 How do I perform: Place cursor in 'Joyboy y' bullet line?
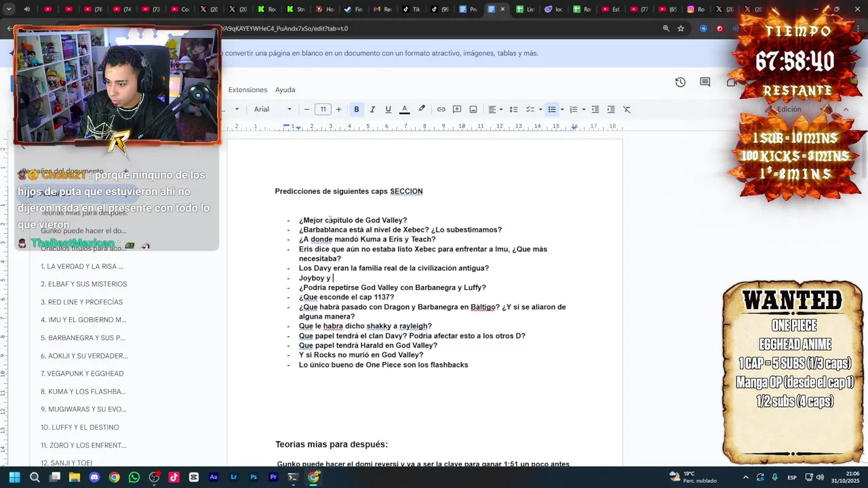tap(315, 278)
